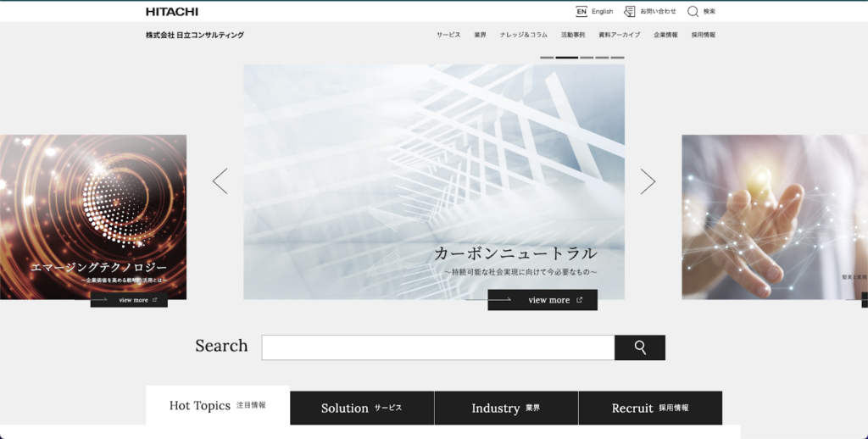Image resolution: width=868 pixels, height=439 pixels.
Task: Click the 検索 magnifier icon in header
Action: pyautogui.click(x=693, y=12)
